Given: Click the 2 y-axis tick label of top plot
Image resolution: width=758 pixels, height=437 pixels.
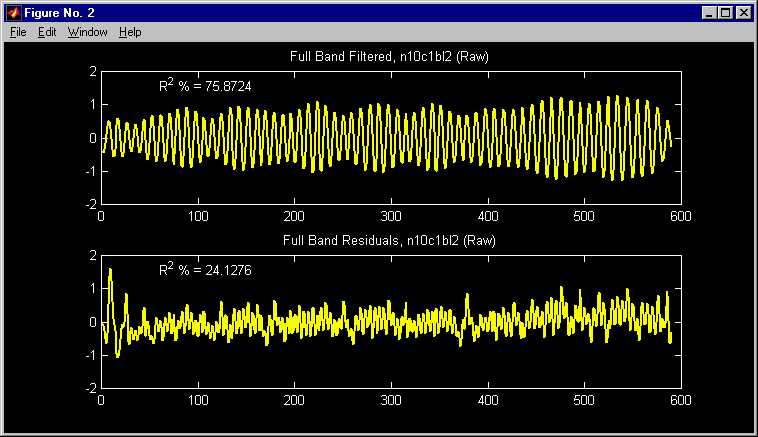Looking at the screenshot, I should pyautogui.click(x=92, y=72).
